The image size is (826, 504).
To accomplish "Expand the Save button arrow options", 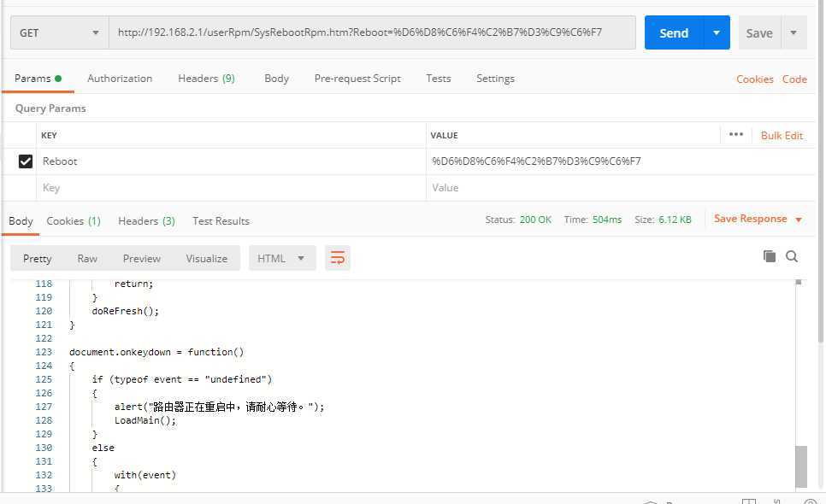I will tap(794, 32).
